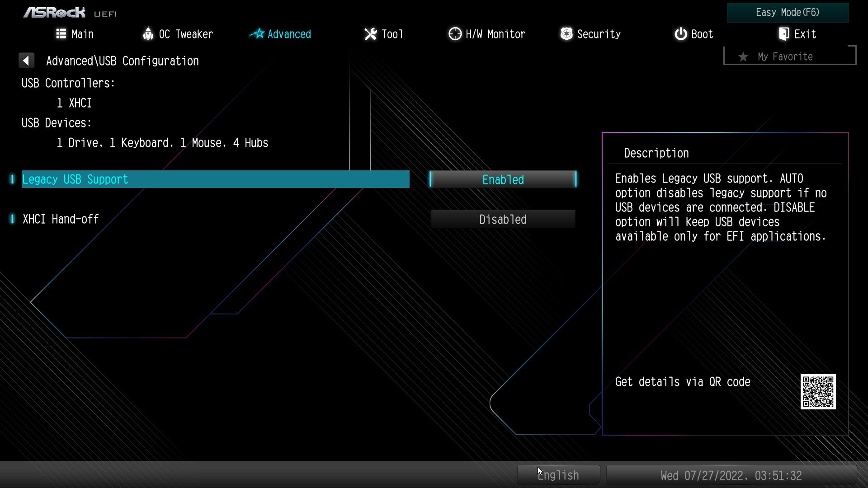Click the OC Tweaker rocket icon
This screenshot has width=868, height=488.
(148, 34)
